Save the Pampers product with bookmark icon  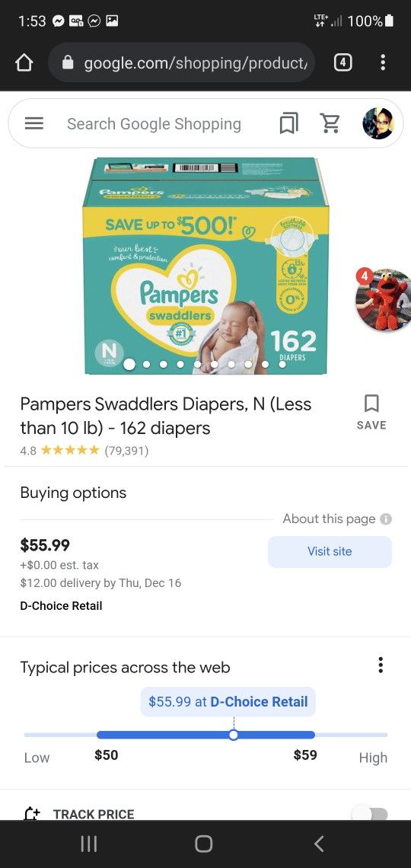(371, 413)
